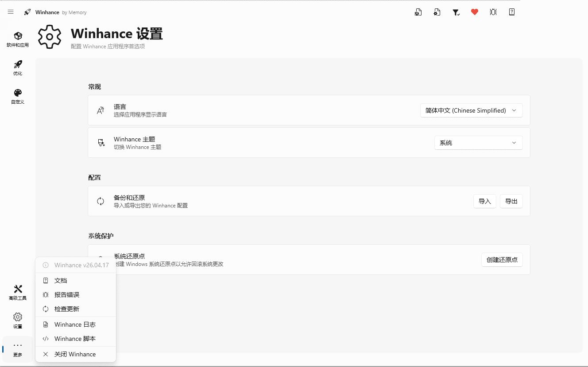Open Winhance 脚本 from the menu

pos(76,339)
